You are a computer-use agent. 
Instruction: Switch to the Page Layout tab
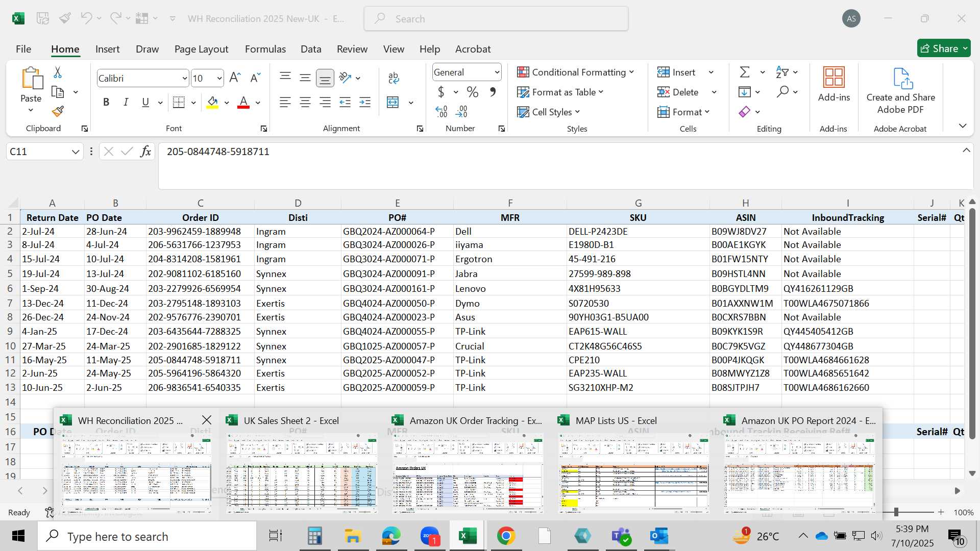pos(201,49)
